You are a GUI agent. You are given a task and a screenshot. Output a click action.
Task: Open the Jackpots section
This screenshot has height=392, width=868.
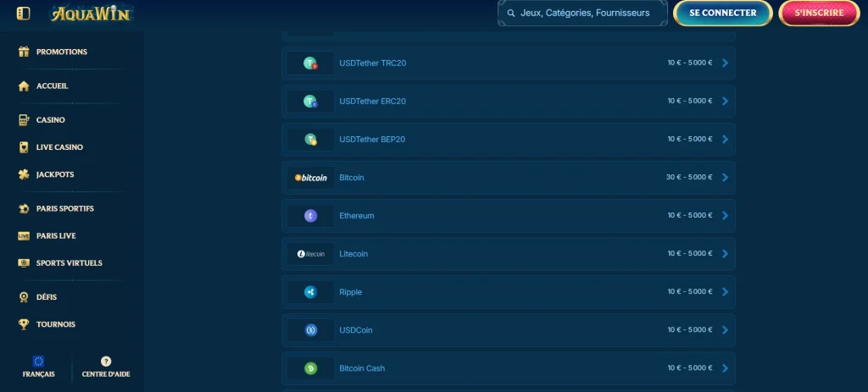coord(55,174)
